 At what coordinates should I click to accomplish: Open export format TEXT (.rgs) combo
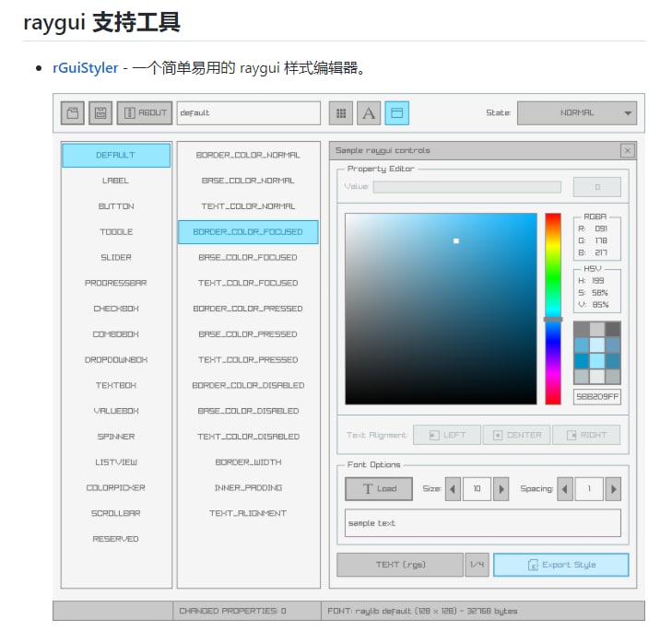400,565
